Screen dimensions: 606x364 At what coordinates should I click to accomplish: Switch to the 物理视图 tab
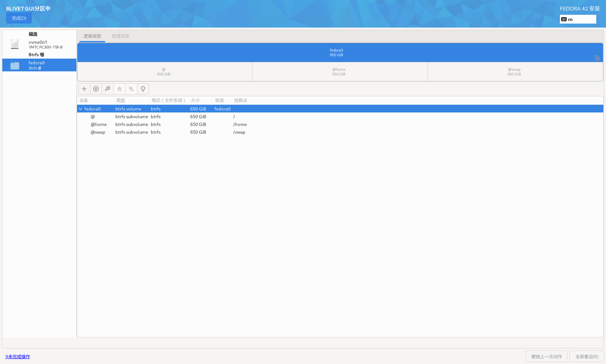coord(120,36)
